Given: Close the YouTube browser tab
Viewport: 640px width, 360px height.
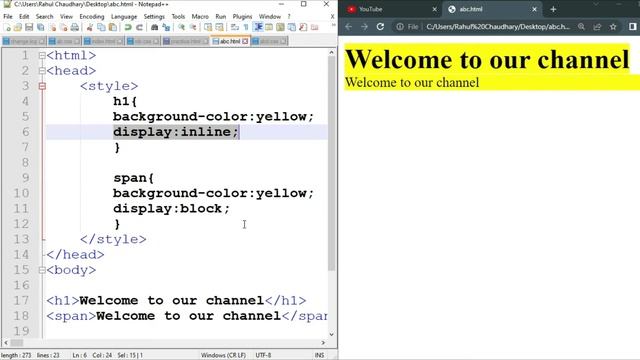Looking at the screenshot, I should coord(434,9).
